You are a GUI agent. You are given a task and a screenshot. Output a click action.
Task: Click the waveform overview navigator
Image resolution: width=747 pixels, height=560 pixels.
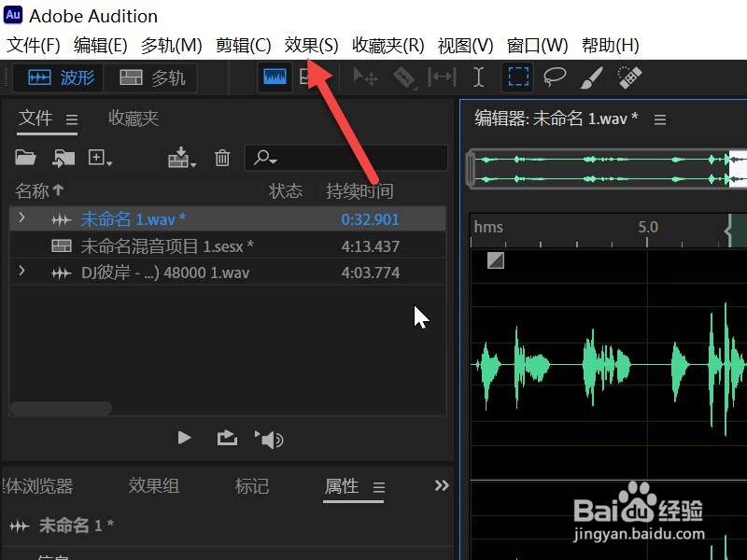click(606, 169)
